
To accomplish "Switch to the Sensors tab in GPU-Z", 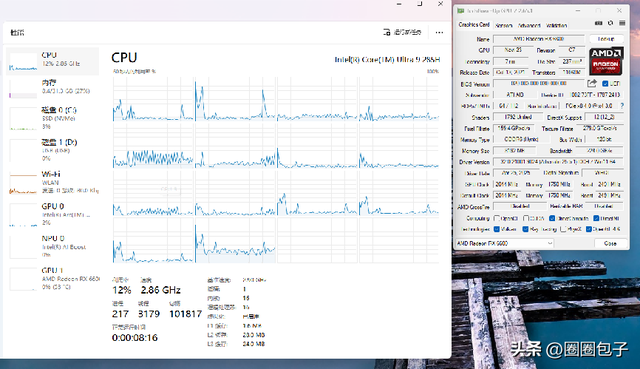I will pyautogui.click(x=504, y=25).
